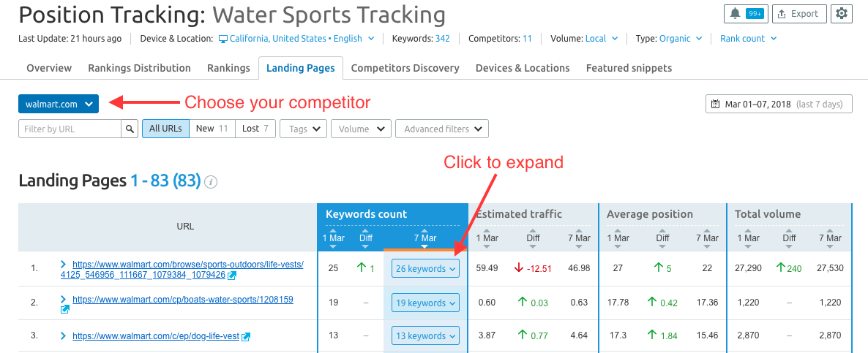Image resolution: width=868 pixels, height=353 pixels.
Task: Click the 4.64 estimated traffic cell
Action: [x=579, y=336]
